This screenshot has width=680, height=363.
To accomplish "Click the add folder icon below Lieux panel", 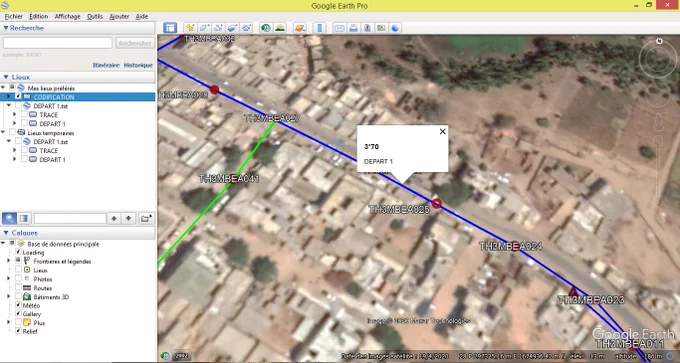I will (146, 218).
